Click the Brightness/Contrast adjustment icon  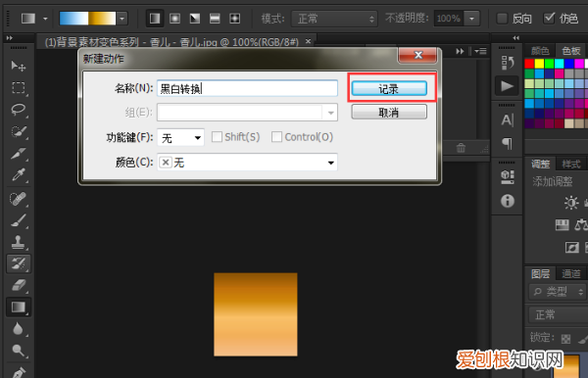(571, 203)
